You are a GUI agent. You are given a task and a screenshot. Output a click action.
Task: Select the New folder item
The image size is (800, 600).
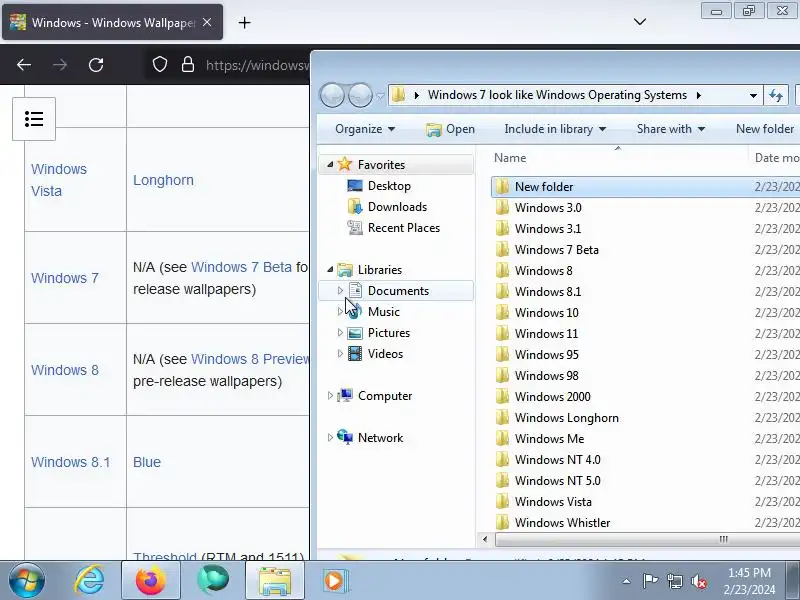coord(544,187)
